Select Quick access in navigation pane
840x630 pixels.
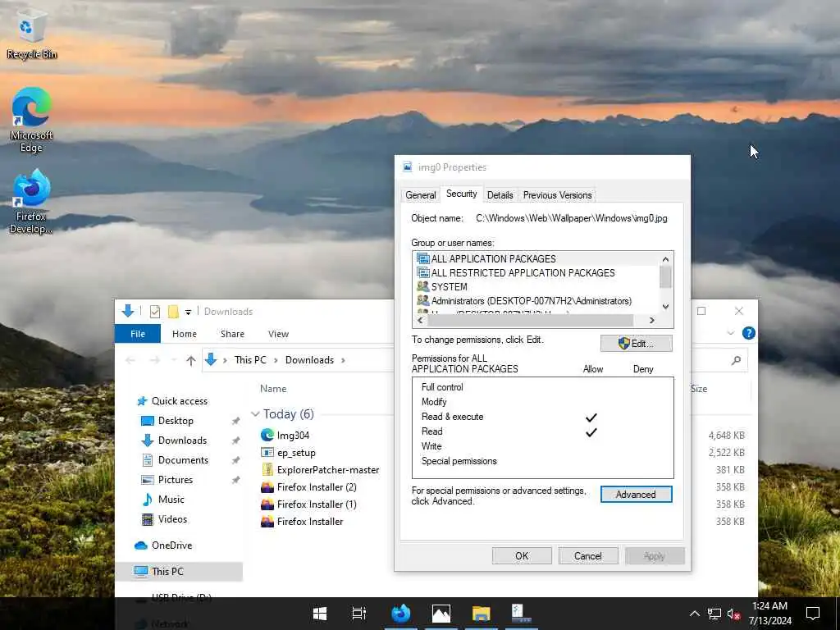[x=179, y=400]
